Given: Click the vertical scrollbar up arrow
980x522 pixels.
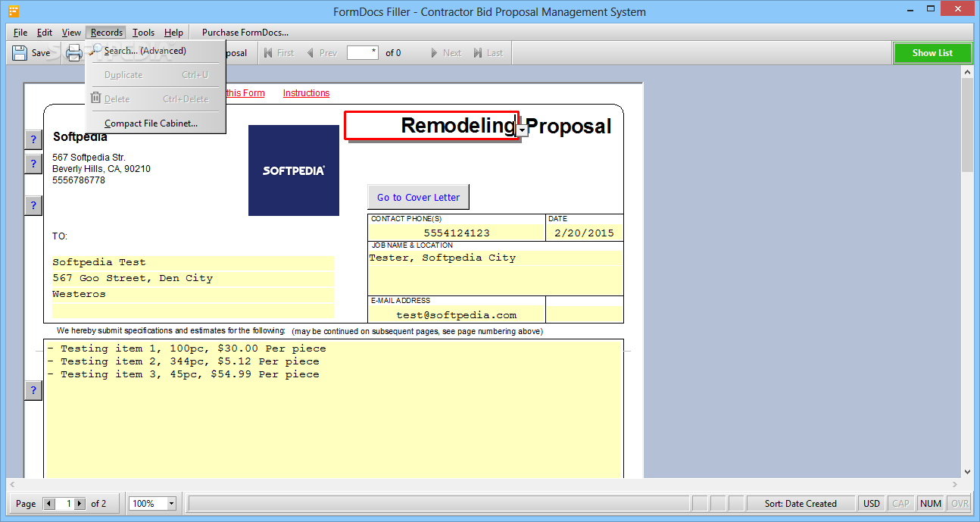Looking at the screenshot, I should point(967,71).
